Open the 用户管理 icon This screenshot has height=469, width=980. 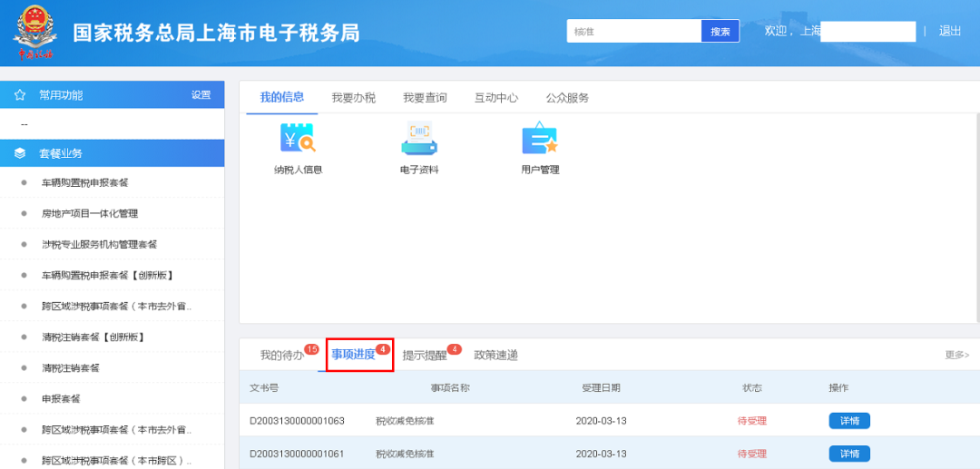(x=540, y=139)
